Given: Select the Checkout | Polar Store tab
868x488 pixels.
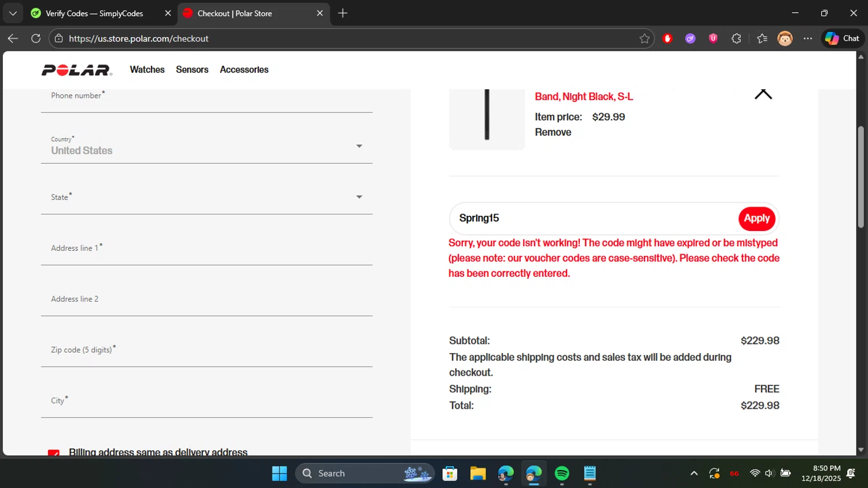Looking at the screenshot, I should pyautogui.click(x=253, y=13).
